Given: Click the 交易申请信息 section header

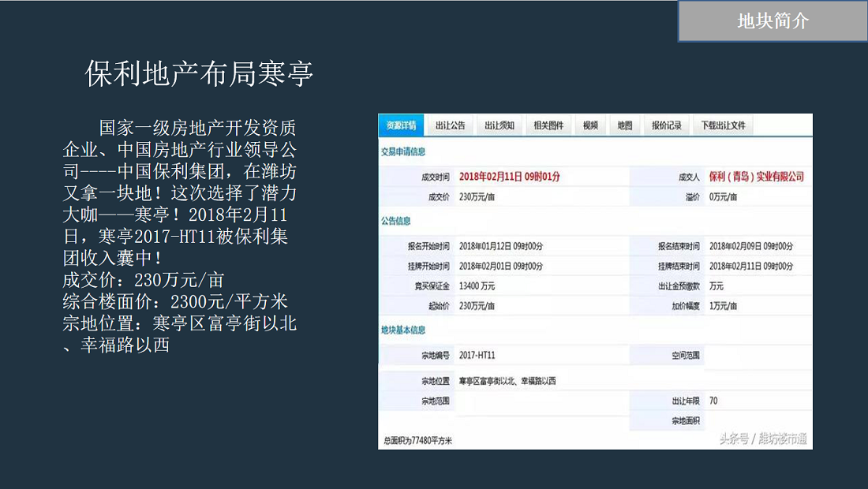Looking at the screenshot, I should (403, 151).
